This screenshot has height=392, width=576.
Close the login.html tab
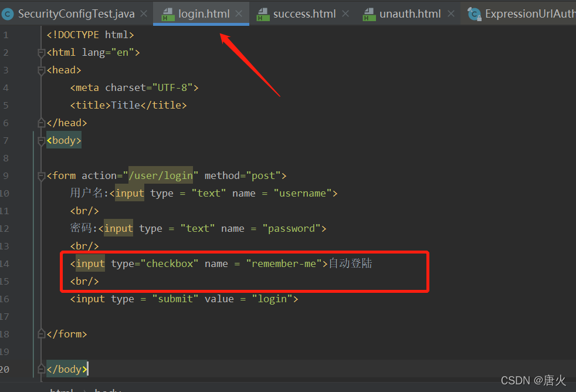[x=239, y=14]
